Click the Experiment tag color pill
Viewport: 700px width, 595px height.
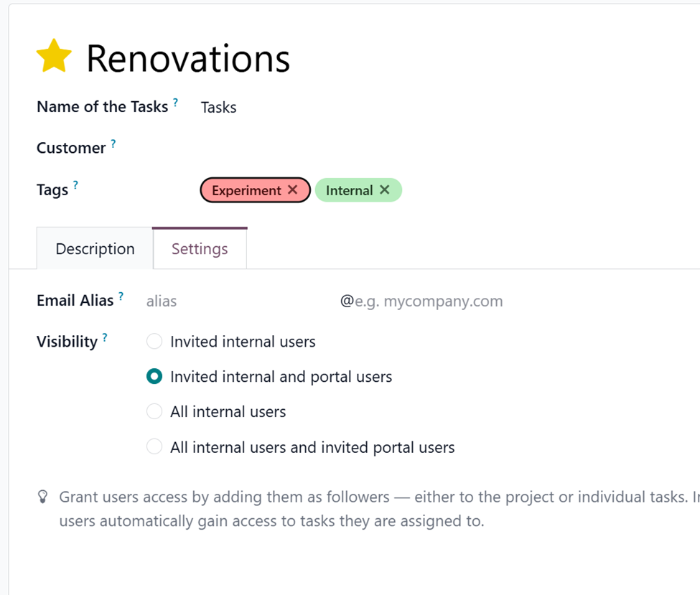pos(246,190)
